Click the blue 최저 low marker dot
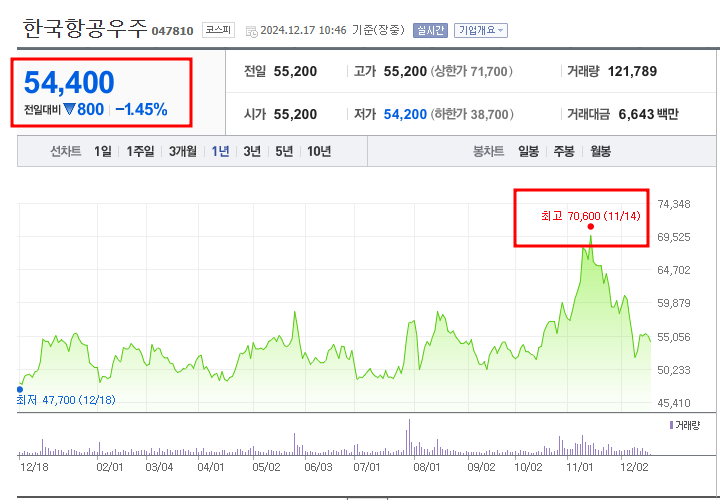Image resolution: width=720 pixels, height=500 pixels. coord(20,389)
